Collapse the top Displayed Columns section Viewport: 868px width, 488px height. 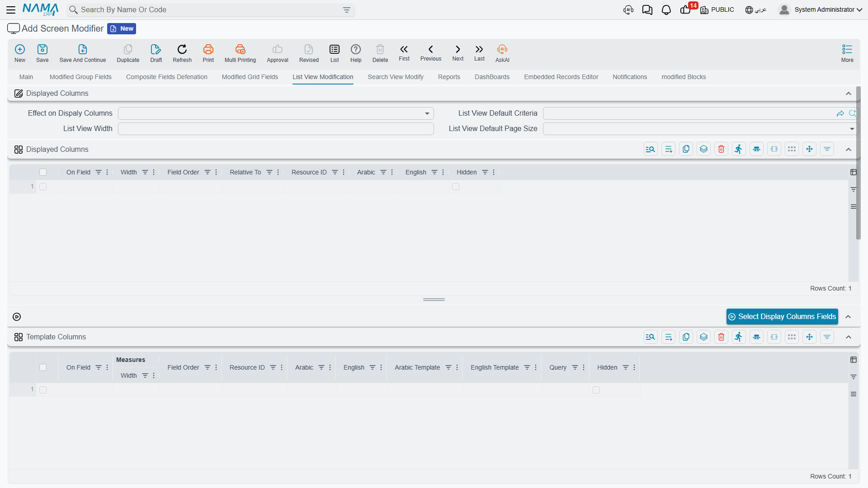(849, 94)
